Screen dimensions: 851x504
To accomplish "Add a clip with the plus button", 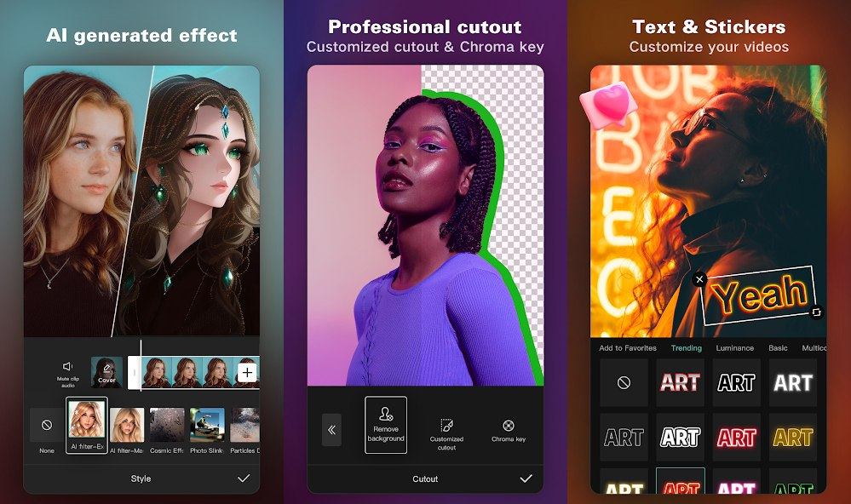I will [x=247, y=372].
